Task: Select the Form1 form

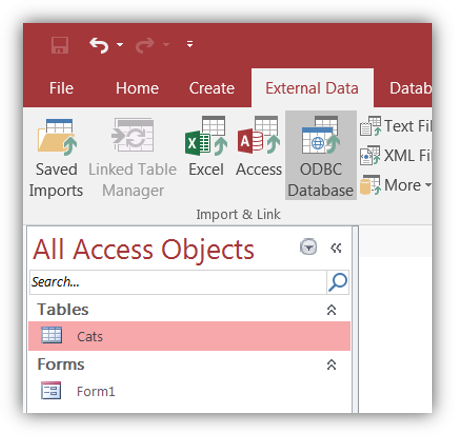Action: coord(189,391)
